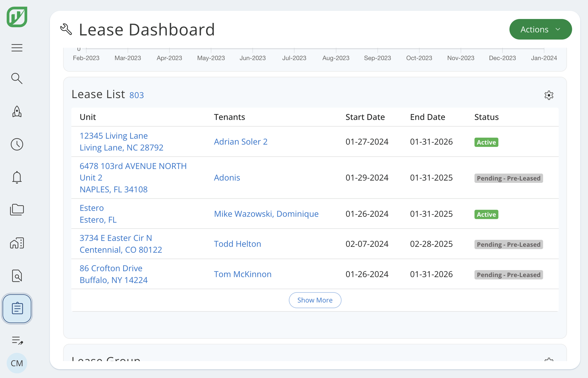Open recent history via the clock icon
Viewport: 588px width, 378px height.
coord(17,144)
